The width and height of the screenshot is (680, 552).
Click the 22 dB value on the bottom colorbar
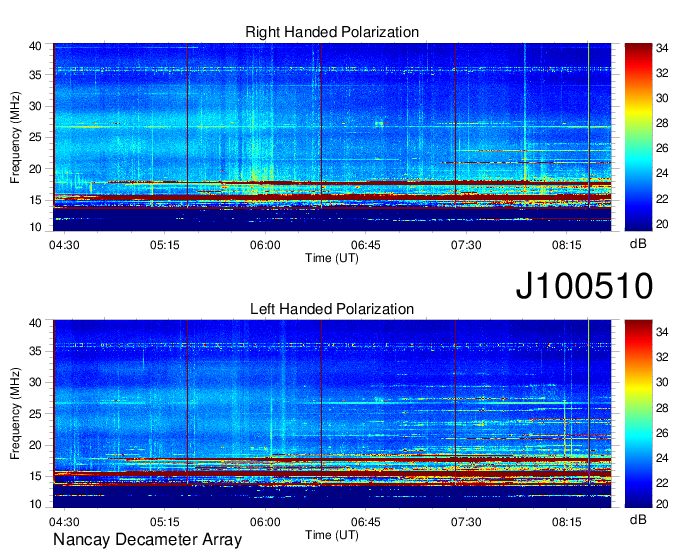coord(662,483)
